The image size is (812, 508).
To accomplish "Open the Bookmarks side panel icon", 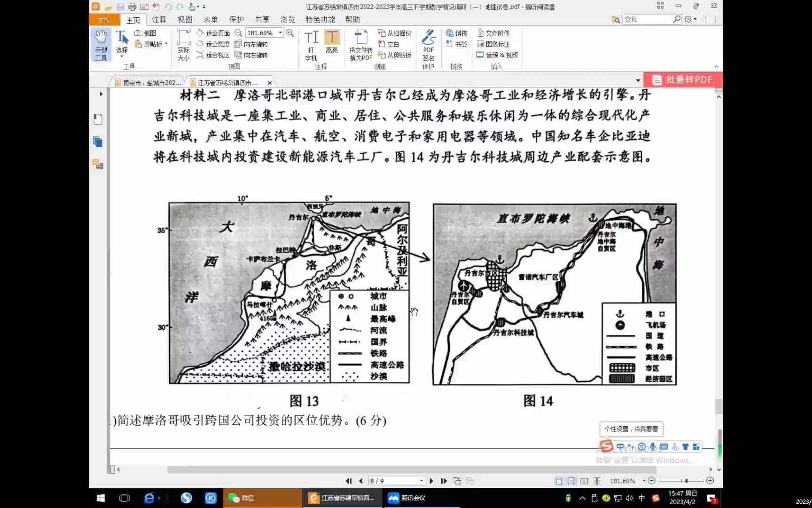I will click(98, 119).
